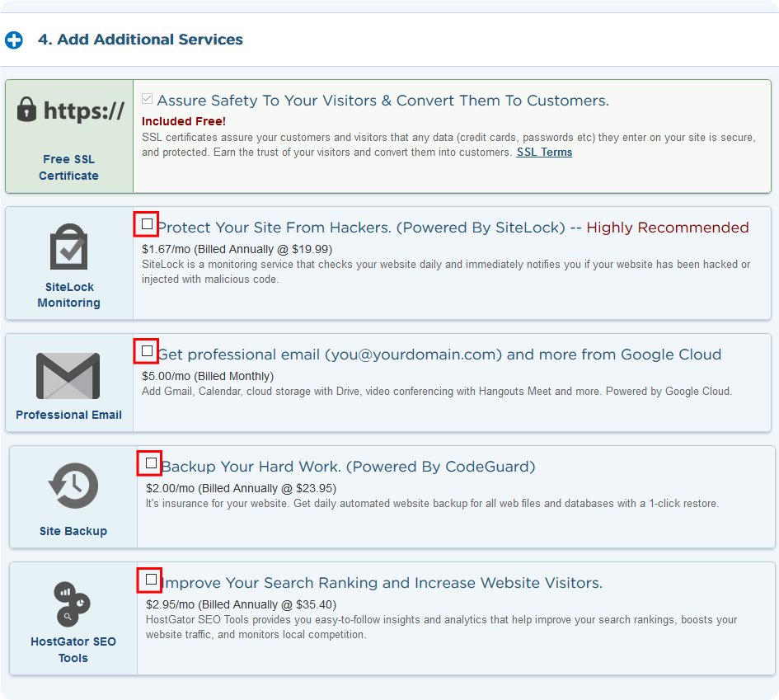
Task: Click the blue plus icon beside section 4
Action: click(14, 40)
